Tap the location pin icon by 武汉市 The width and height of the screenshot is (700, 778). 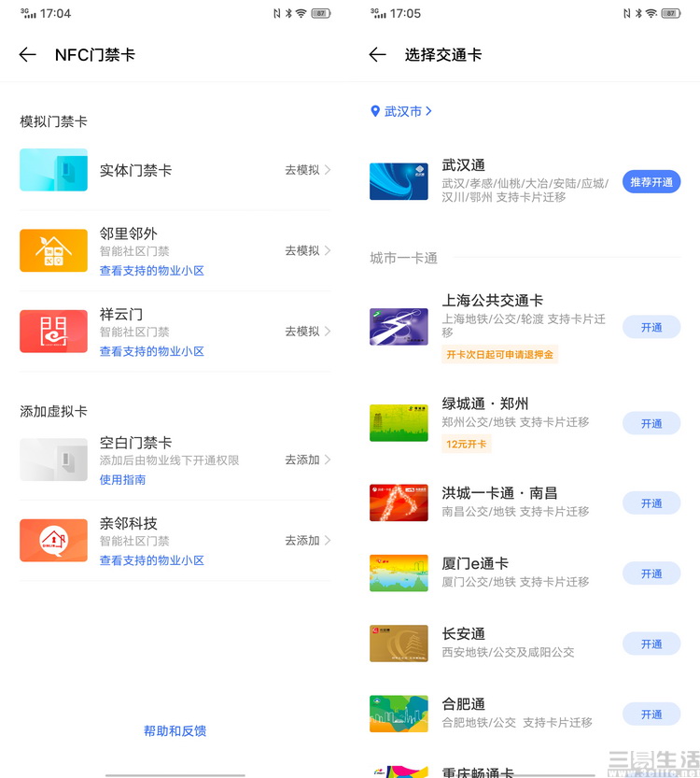click(x=375, y=111)
